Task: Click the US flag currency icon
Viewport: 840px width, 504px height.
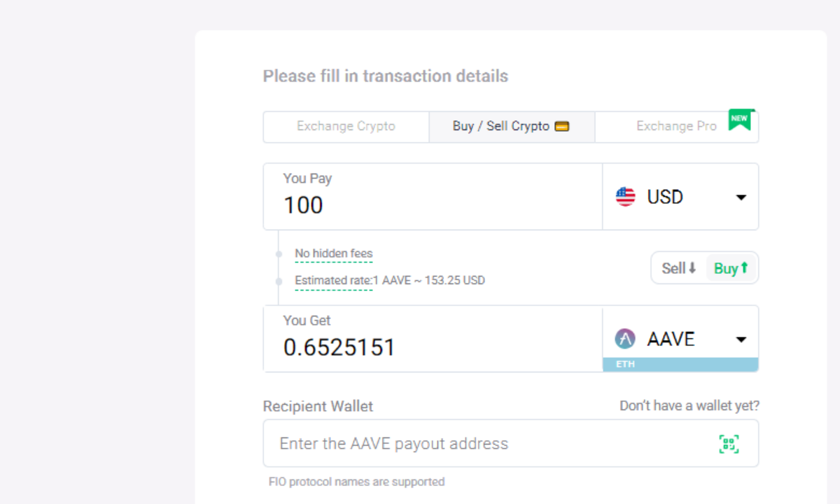Action: (x=625, y=197)
